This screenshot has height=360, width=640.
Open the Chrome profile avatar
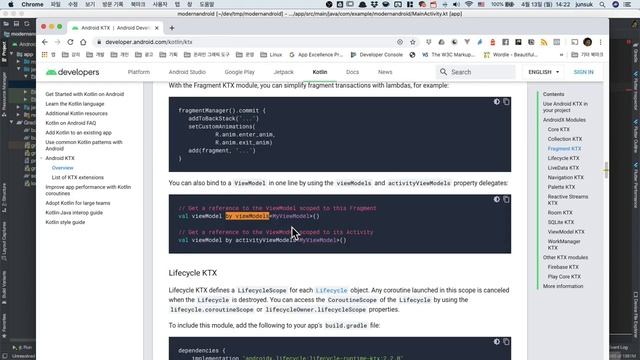point(588,42)
